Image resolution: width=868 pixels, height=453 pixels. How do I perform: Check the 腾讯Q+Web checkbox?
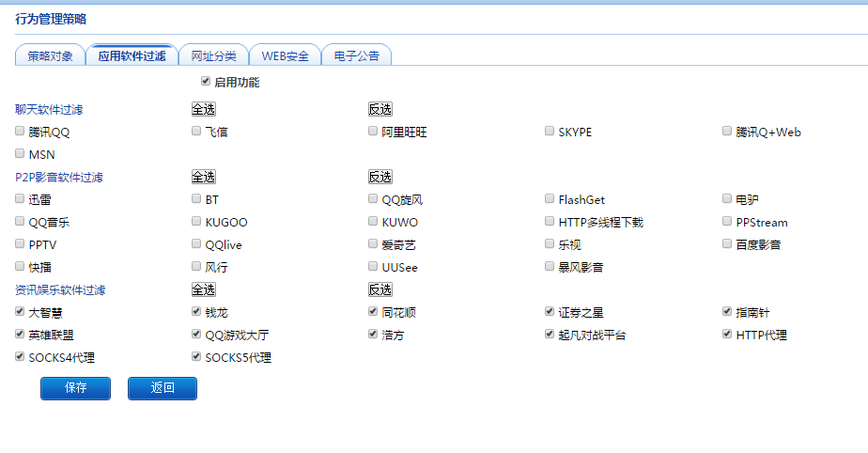pyautogui.click(x=727, y=131)
